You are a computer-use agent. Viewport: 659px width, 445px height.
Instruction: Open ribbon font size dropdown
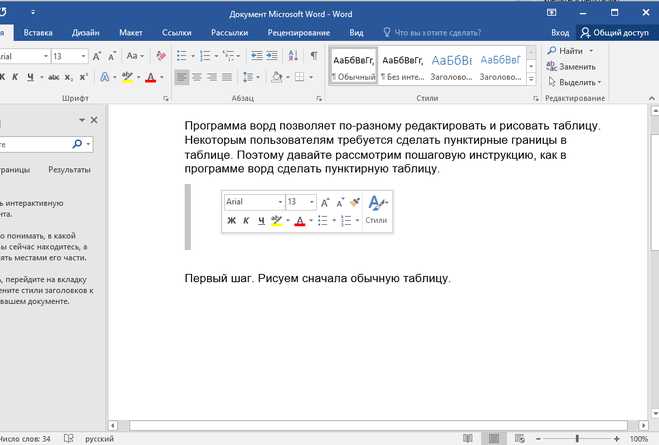point(83,56)
